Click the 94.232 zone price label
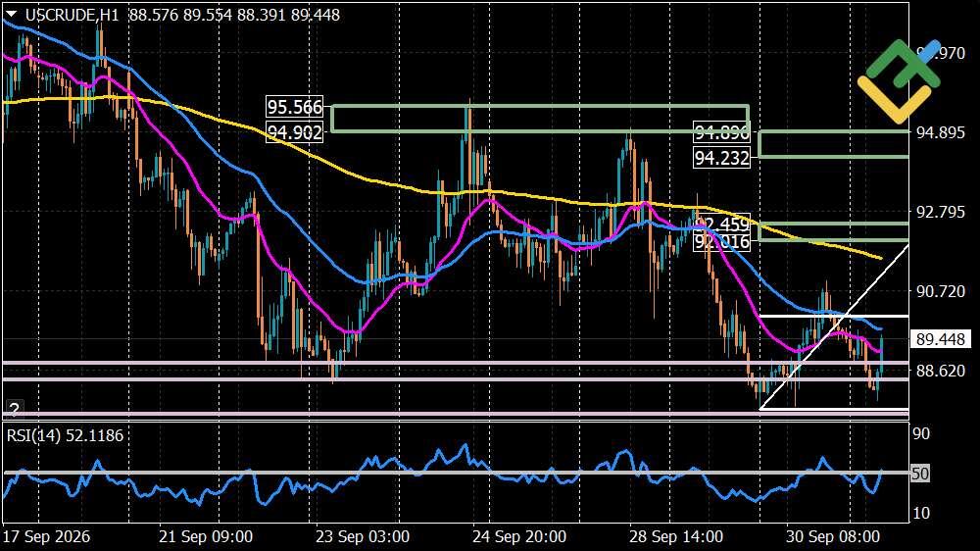This screenshot has width=980, height=551. tap(722, 158)
